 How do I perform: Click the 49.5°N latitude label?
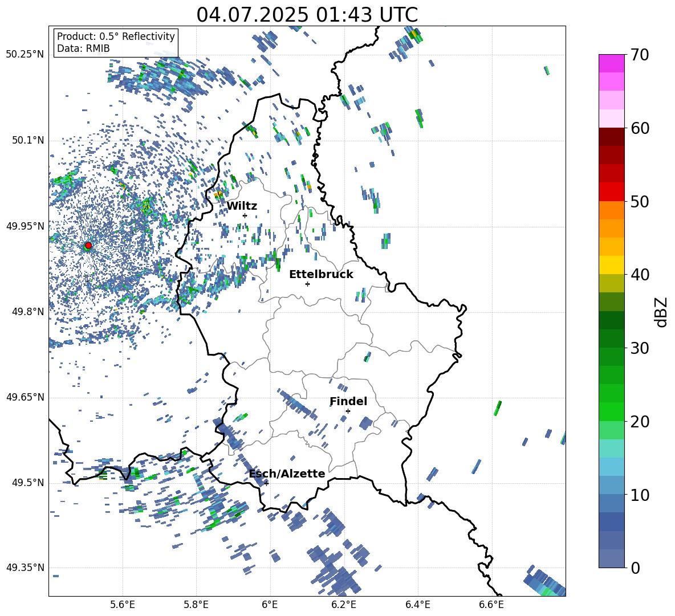27,483
